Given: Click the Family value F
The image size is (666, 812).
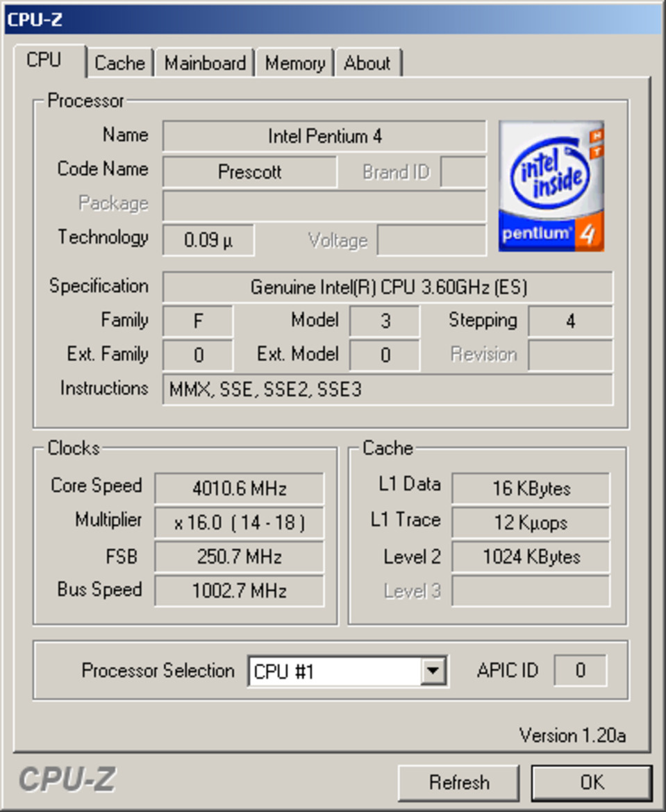Looking at the screenshot, I should [x=198, y=321].
